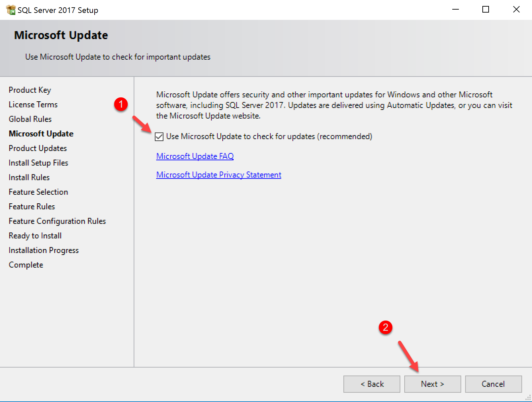Select Install Rules step in sidebar

(x=29, y=177)
